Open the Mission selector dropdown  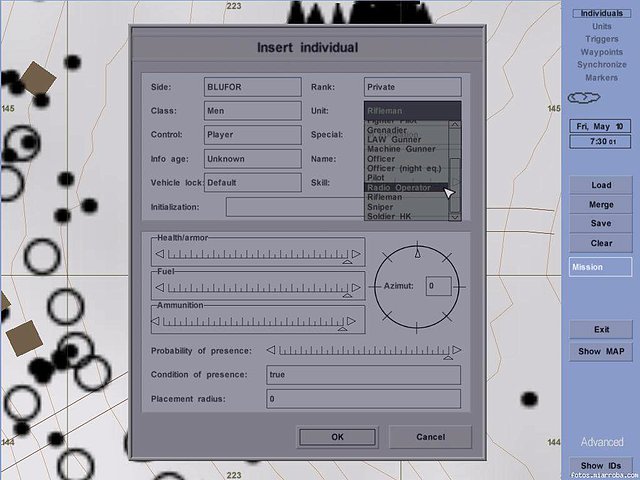tap(600, 267)
